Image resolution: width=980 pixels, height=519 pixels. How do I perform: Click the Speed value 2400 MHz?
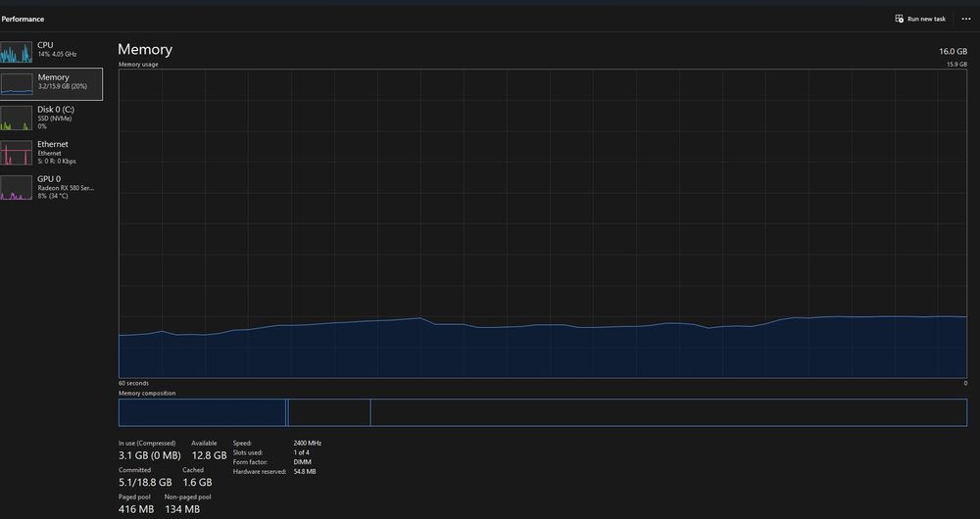click(x=308, y=443)
